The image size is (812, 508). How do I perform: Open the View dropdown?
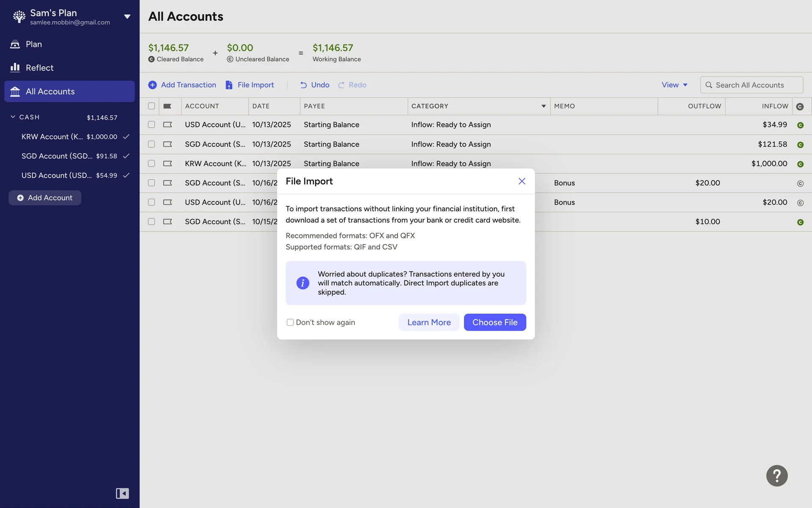click(x=674, y=85)
